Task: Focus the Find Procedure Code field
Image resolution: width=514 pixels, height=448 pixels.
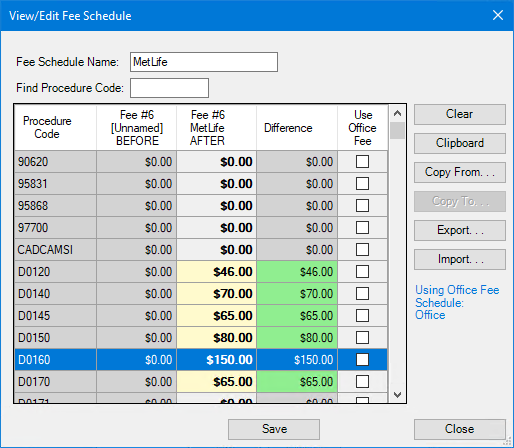Action: [x=169, y=88]
